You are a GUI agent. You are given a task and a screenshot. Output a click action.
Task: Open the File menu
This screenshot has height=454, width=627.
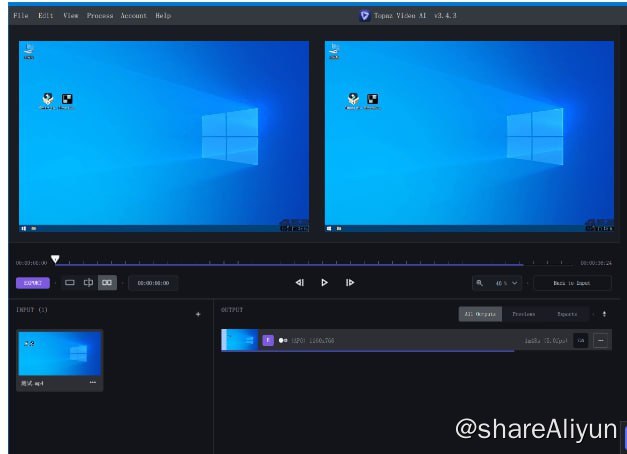21,16
